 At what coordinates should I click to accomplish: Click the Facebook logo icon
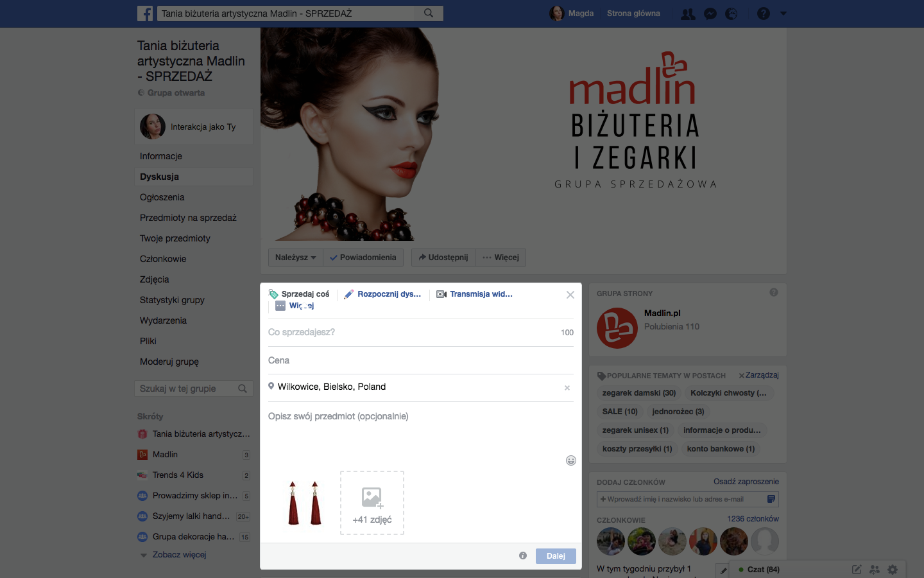145,13
